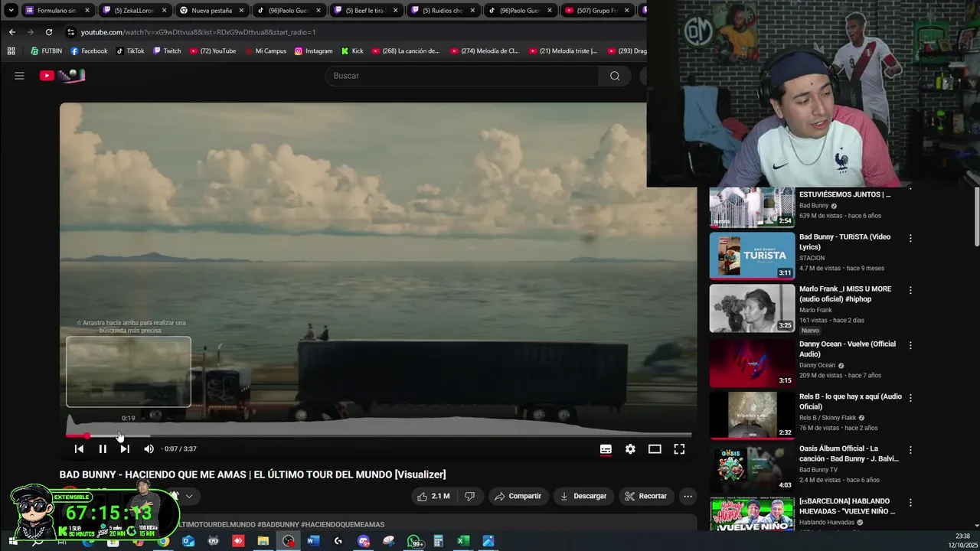This screenshot has height=551, width=980.
Task: Mute the video volume
Action: click(x=149, y=449)
